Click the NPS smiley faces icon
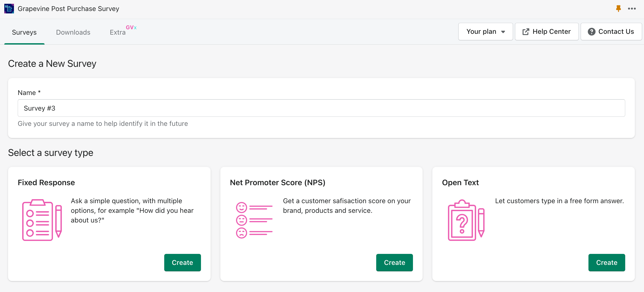 coord(254,220)
